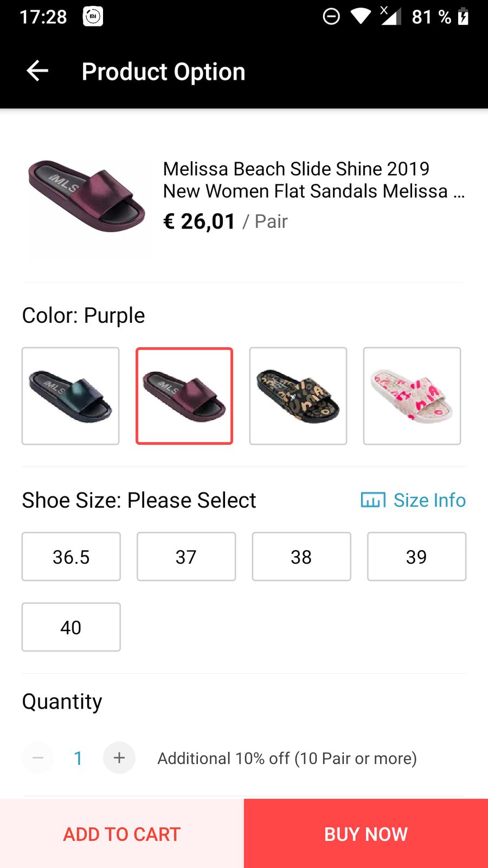Choose shoe size 40

(x=71, y=627)
